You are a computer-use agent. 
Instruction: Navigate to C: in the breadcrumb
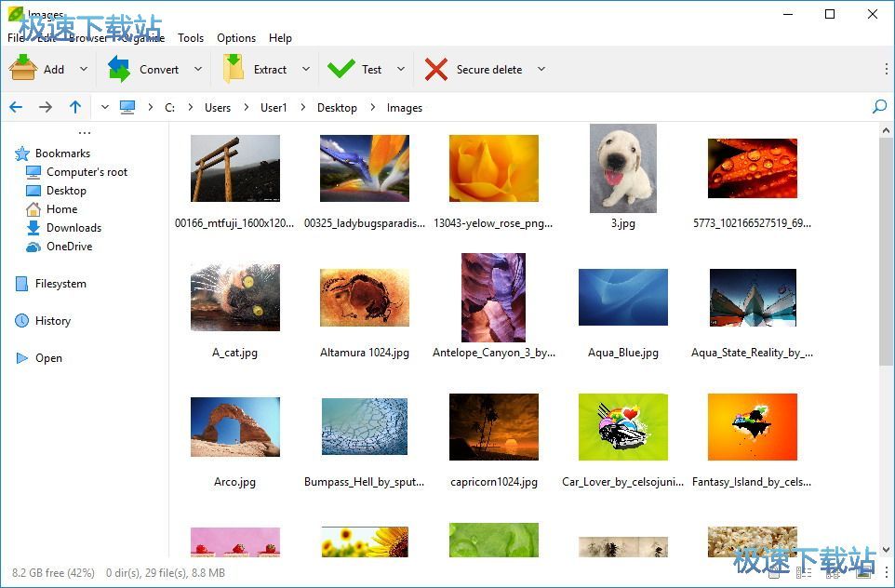[169, 108]
